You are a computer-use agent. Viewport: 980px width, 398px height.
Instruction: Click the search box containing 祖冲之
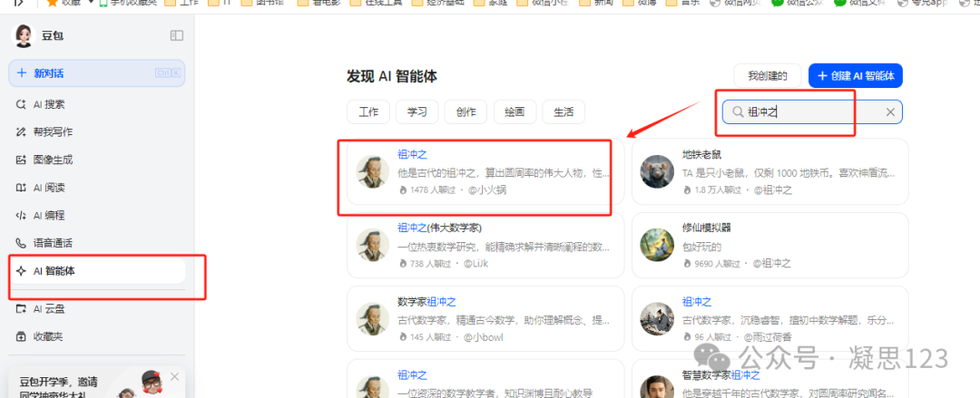[812, 112]
